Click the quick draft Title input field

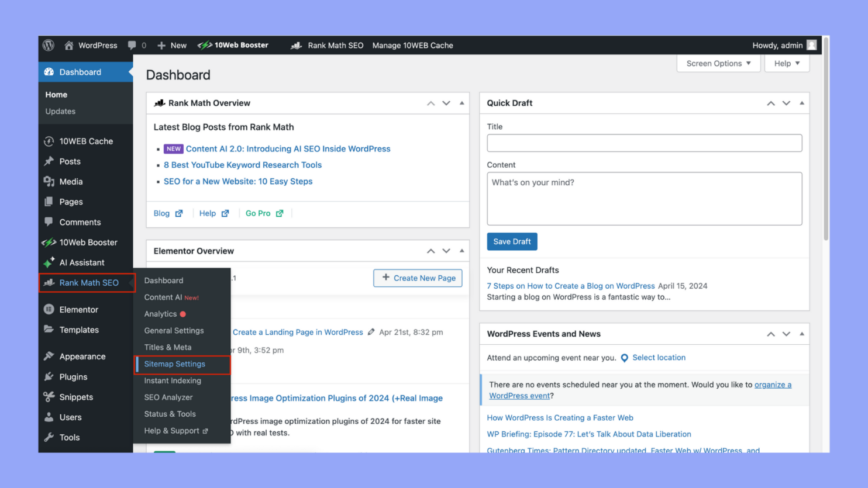click(643, 143)
